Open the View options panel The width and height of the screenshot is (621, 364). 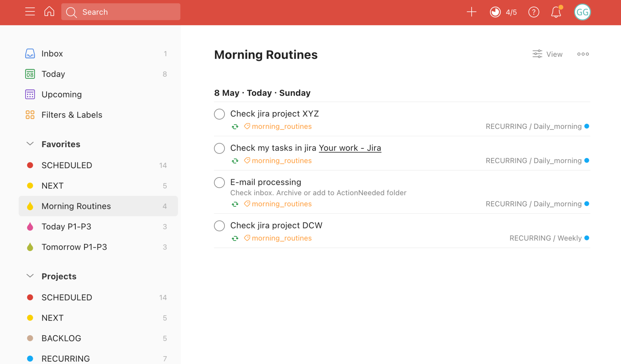[x=547, y=54]
